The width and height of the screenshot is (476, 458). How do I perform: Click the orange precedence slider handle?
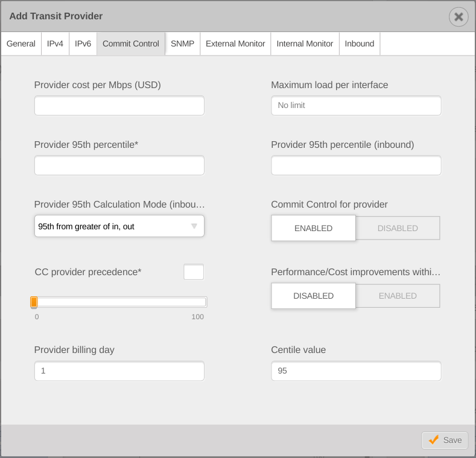pos(34,302)
